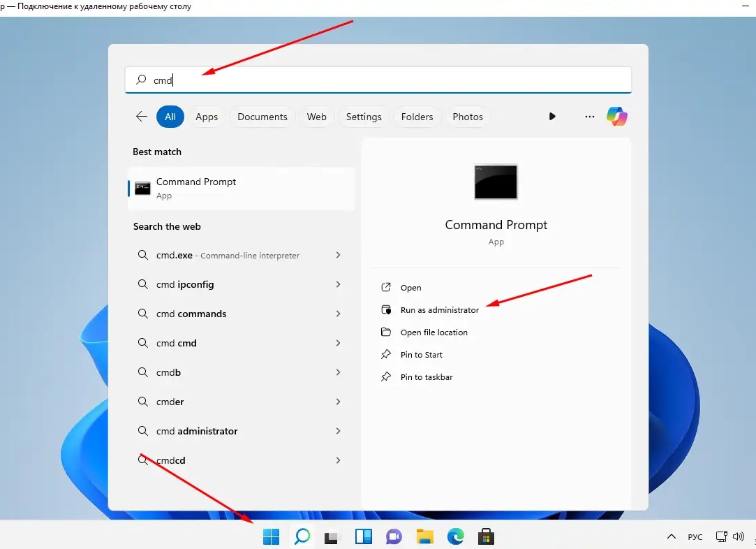Screen dimensions: 756x549
Task: Expand the chevron beside cmdb
Action: tap(338, 372)
